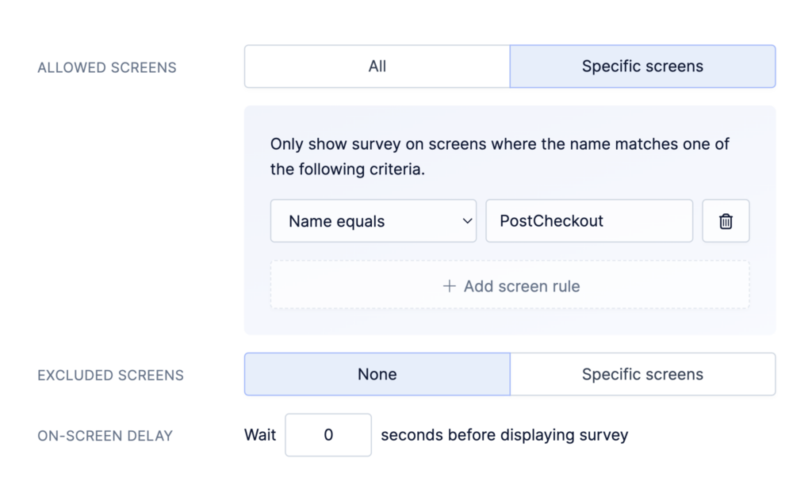Click the chevron arrow on Name equals

(x=467, y=221)
